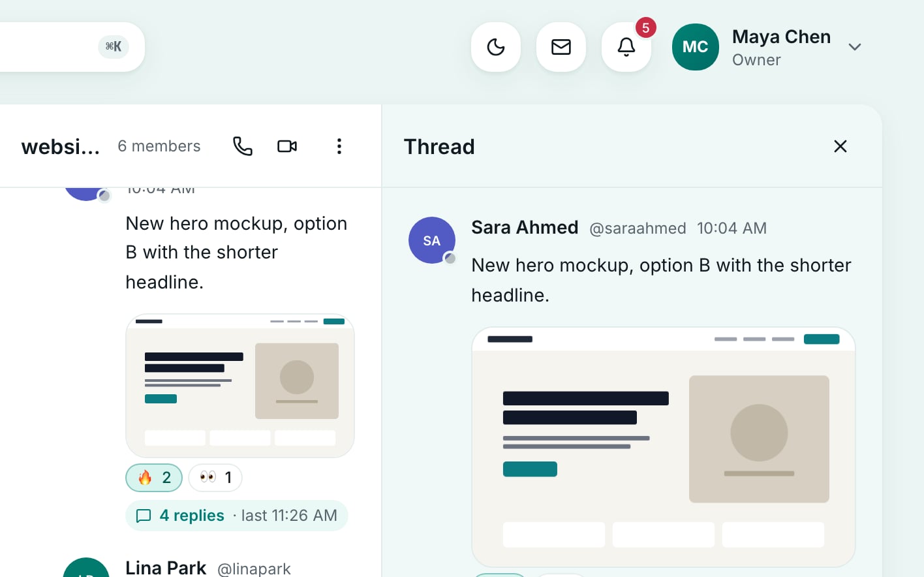Expand the Maya Chen account menu chevron
This screenshot has height=577, width=924.
(855, 47)
